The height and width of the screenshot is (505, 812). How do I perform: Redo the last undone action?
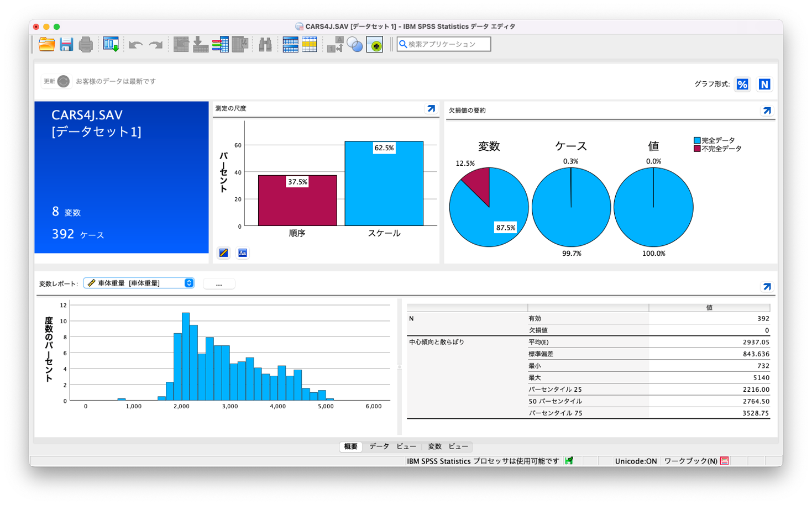156,45
